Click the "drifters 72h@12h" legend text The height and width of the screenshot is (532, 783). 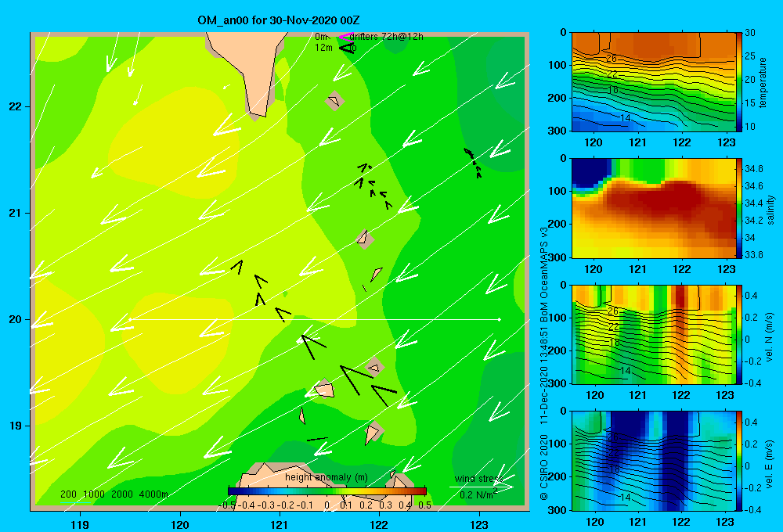387,37
